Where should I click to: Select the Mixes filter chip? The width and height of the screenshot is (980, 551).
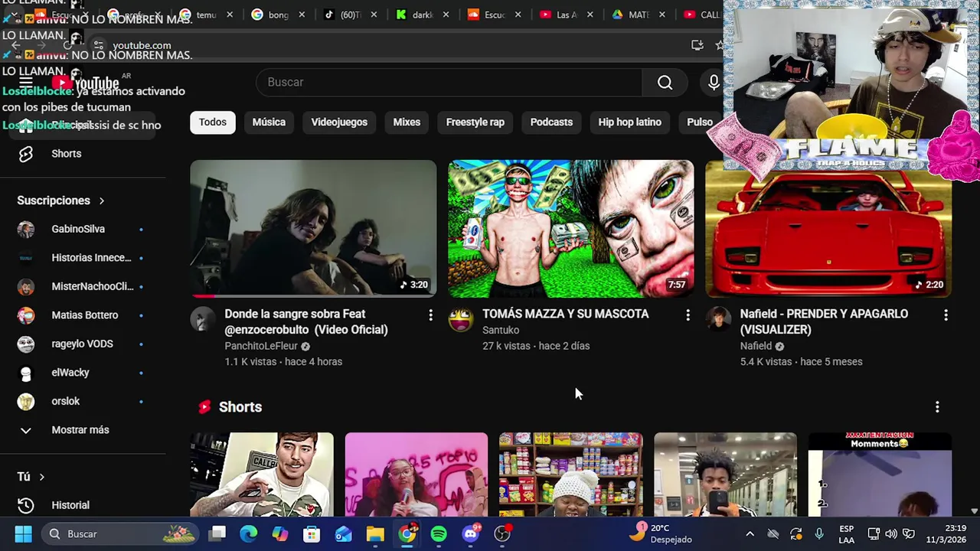[407, 122]
